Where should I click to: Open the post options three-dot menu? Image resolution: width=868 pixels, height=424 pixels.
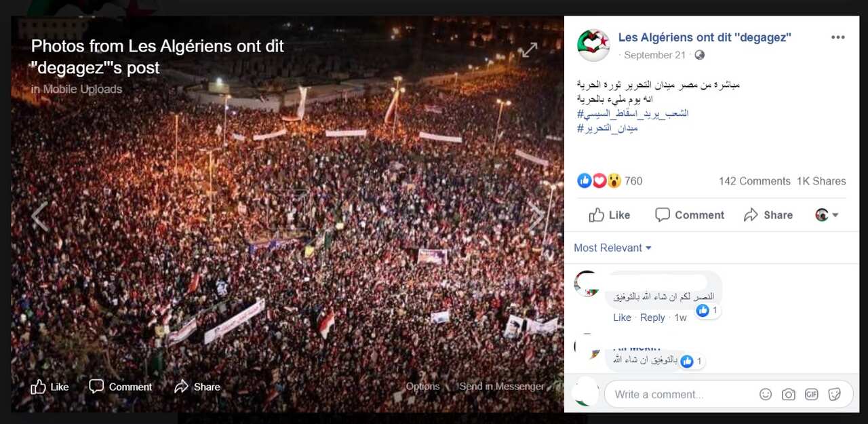[x=838, y=37]
